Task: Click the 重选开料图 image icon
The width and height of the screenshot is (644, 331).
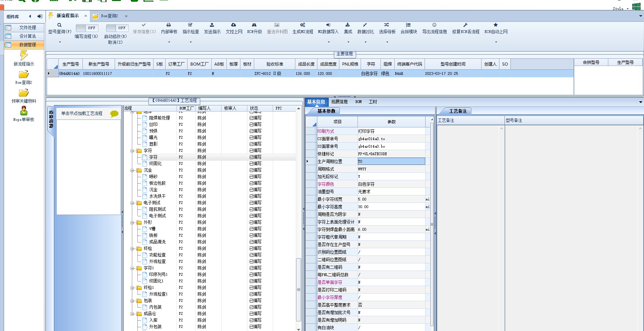Action: pos(277,25)
